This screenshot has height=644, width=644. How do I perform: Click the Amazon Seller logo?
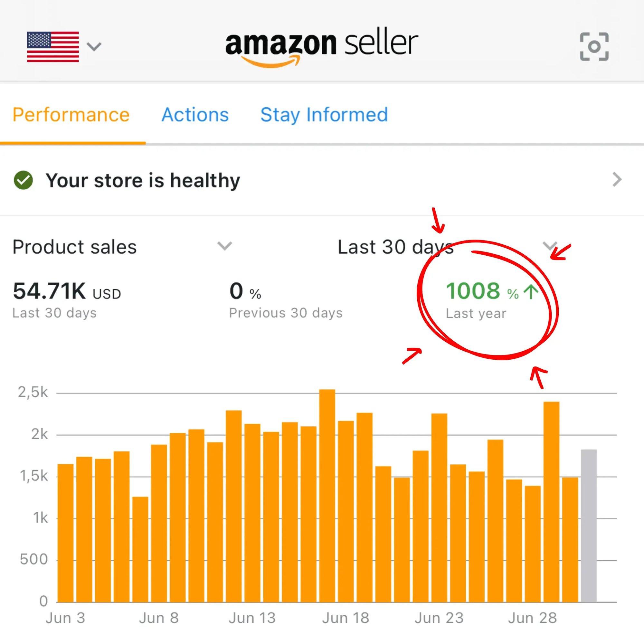322,48
